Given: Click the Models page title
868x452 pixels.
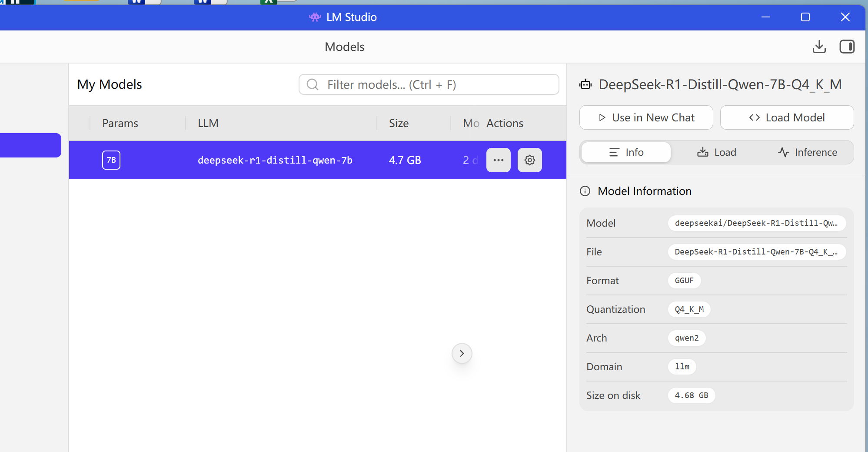Looking at the screenshot, I should (x=345, y=47).
